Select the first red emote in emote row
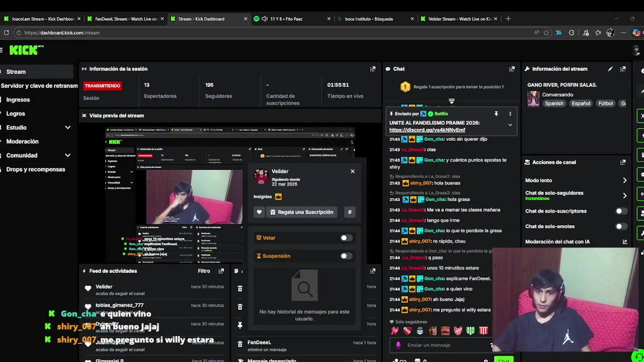 395,331
